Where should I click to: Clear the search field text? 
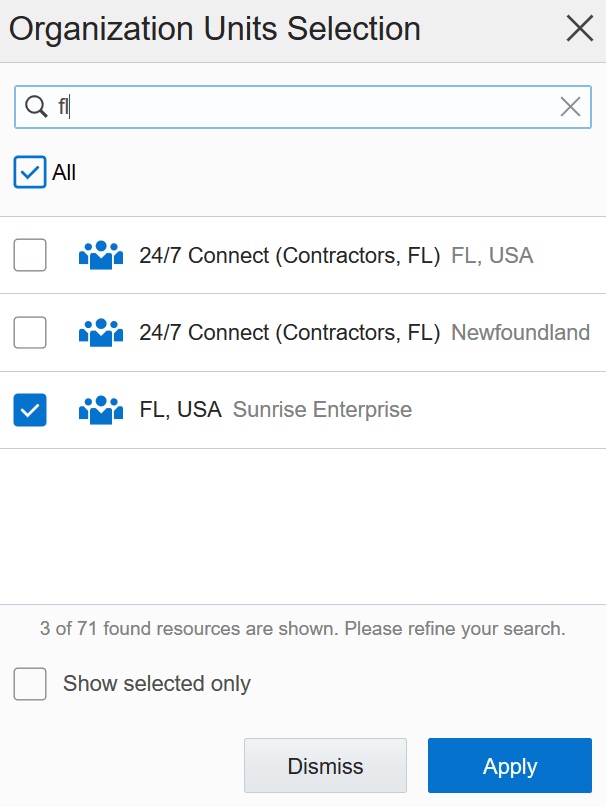[x=570, y=107]
